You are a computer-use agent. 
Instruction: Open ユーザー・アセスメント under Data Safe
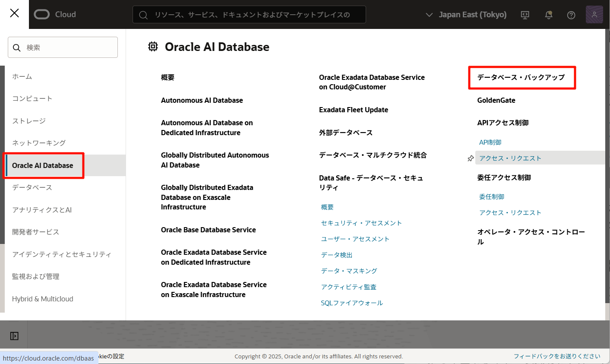(355, 239)
